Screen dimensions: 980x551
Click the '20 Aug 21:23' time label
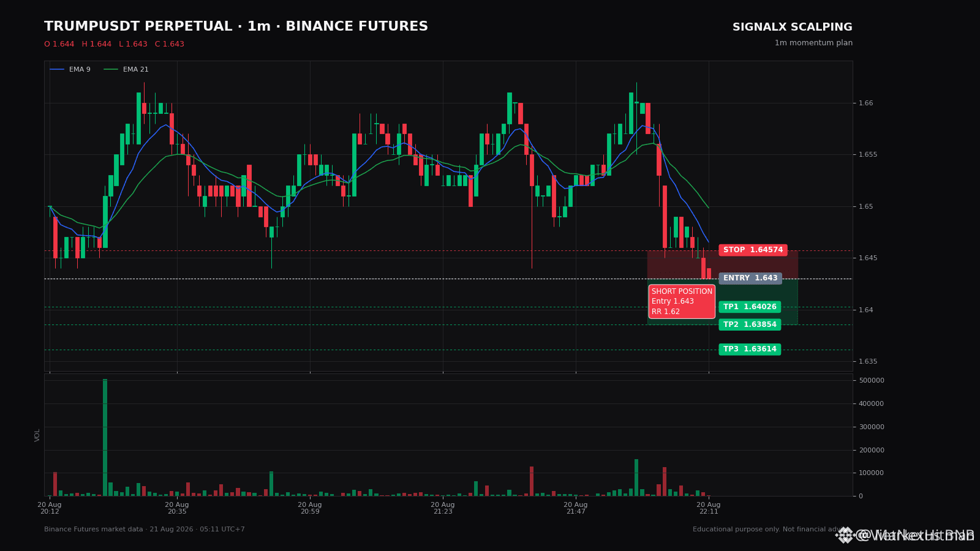point(443,508)
